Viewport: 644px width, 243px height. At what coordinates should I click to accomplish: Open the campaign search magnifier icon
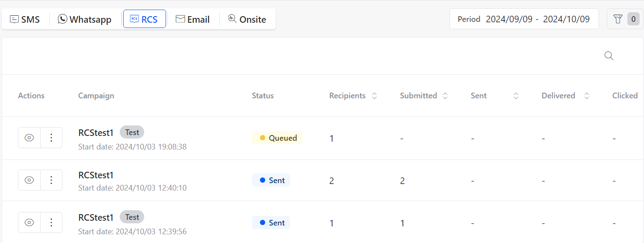(x=609, y=56)
